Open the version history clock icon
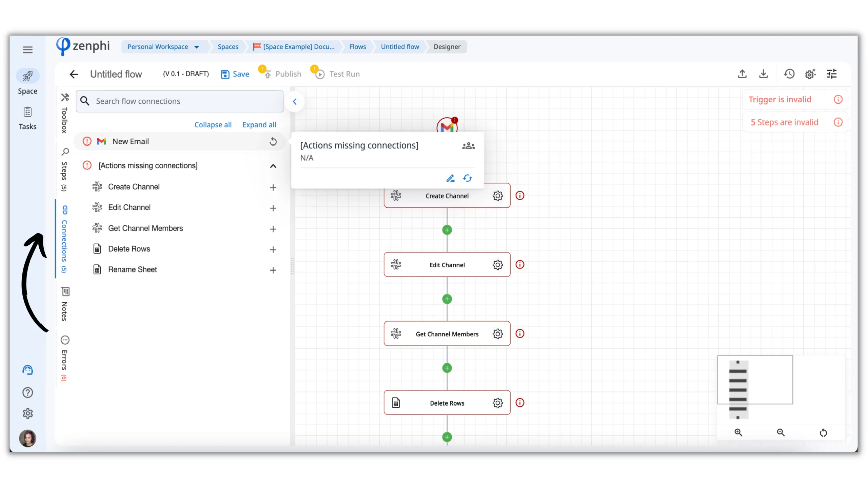 [x=789, y=74]
